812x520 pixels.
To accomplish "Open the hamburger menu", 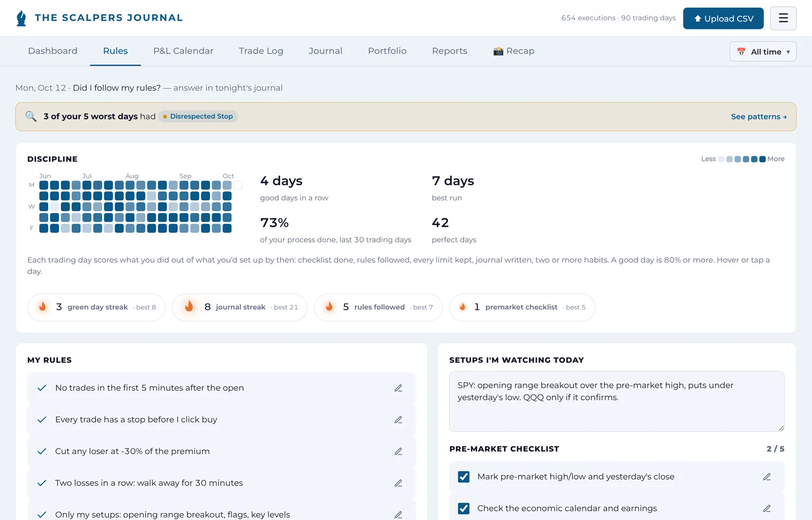I will pos(783,18).
